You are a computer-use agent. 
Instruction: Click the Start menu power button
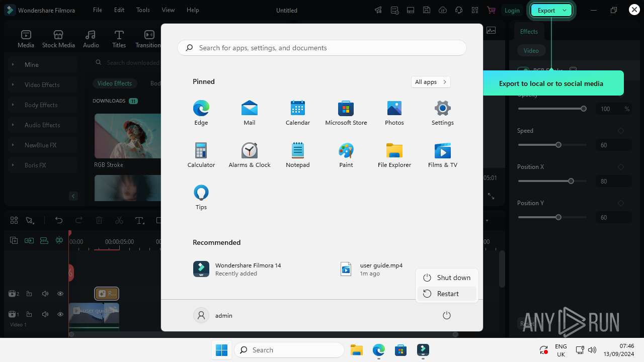[x=447, y=316]
